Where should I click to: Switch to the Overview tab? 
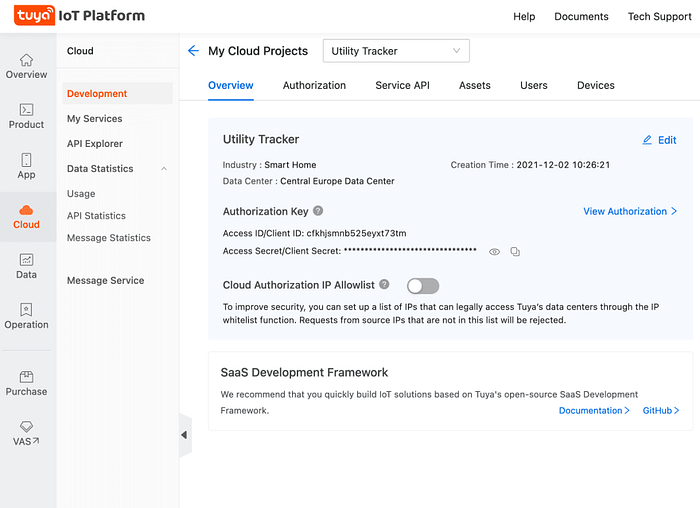point(231,85)
